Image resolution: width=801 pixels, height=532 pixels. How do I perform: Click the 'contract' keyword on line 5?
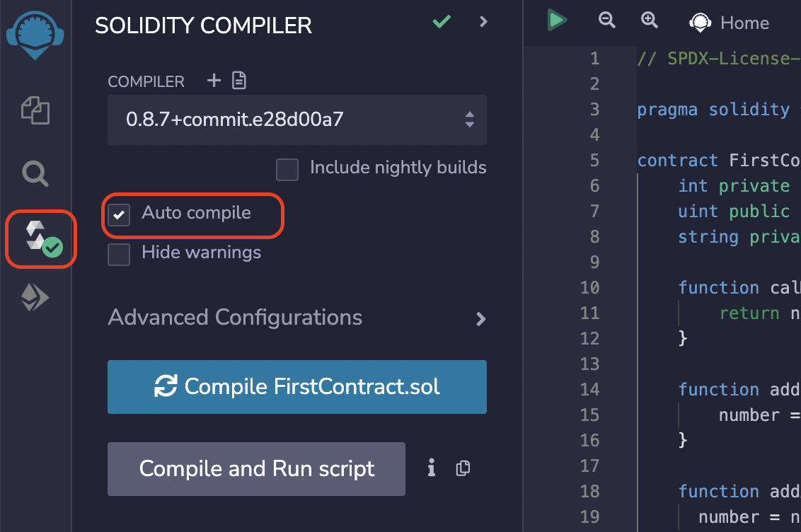click(677, 161)
